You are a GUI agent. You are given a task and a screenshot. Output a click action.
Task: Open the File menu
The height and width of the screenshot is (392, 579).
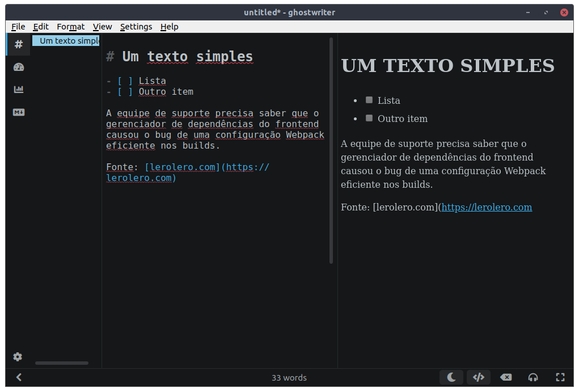tap(18, 27)
